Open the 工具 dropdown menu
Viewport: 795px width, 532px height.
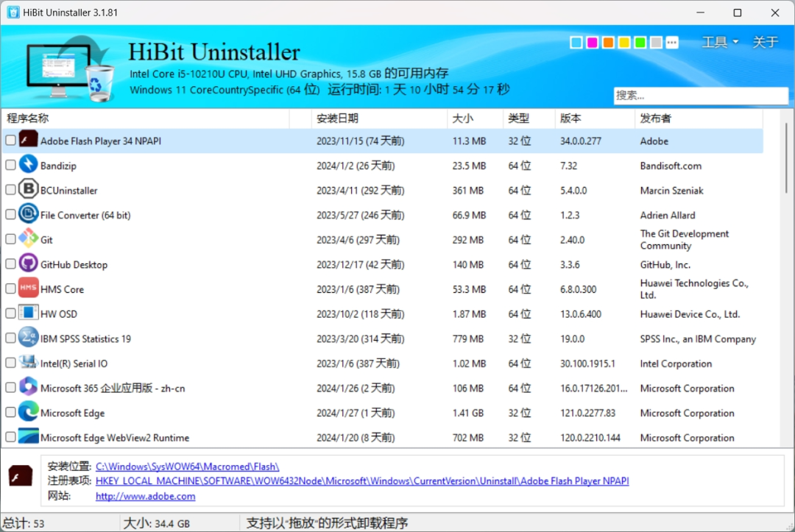719,42
